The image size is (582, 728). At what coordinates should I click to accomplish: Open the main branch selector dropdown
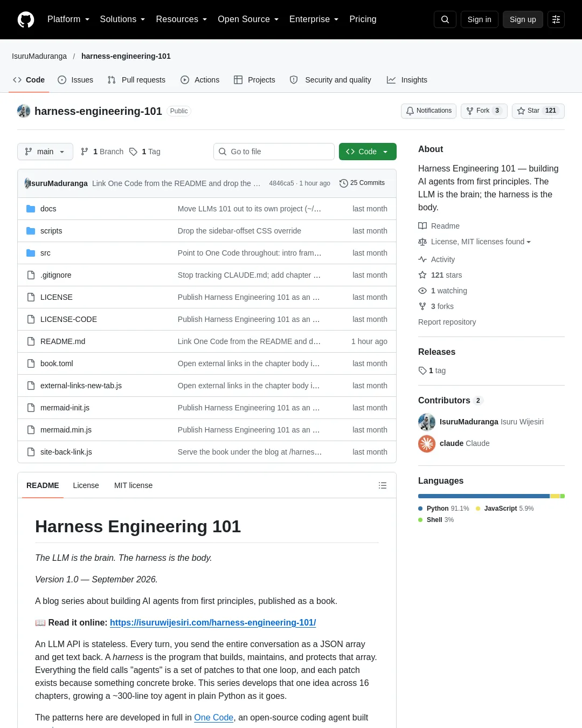coord(45,152)
